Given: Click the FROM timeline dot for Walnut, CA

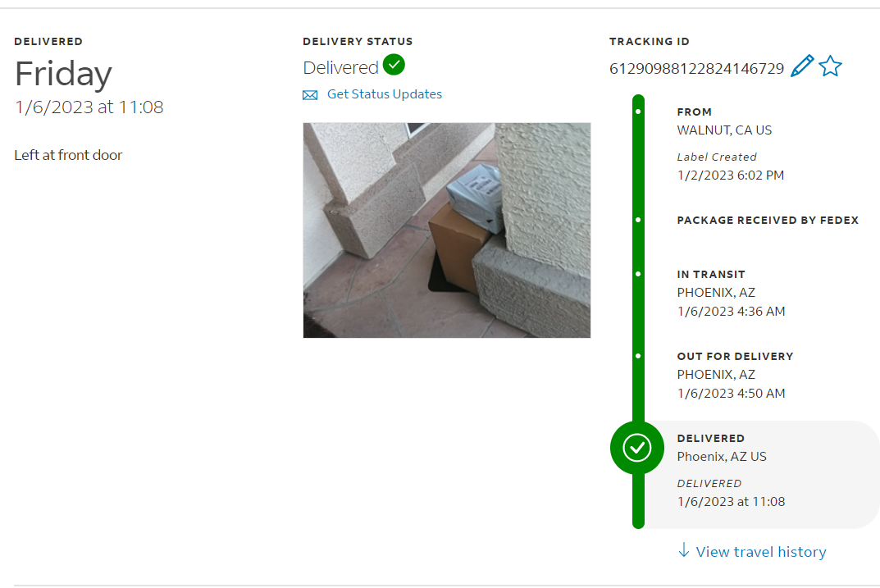Looking at the screenshot, I should pyautogui.click(x=638, y=111).
